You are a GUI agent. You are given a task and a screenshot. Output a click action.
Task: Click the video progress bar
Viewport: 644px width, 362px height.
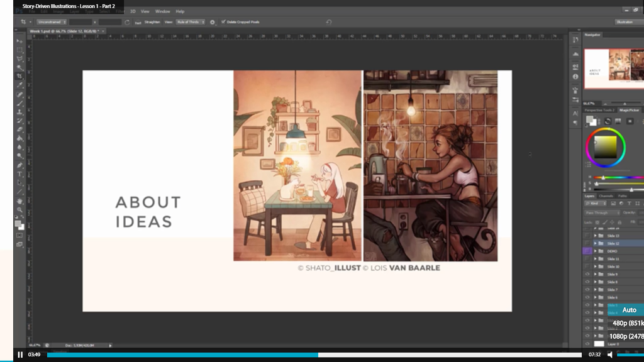click(314, 354)
